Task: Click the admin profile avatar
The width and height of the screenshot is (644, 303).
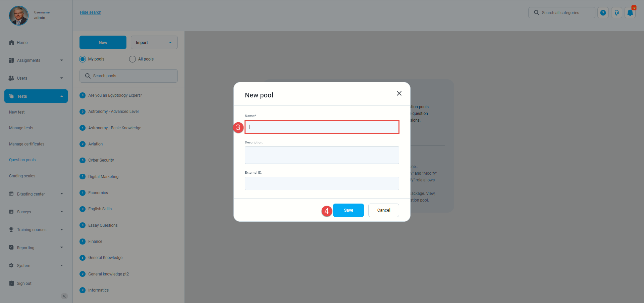Action: point(19,15)
